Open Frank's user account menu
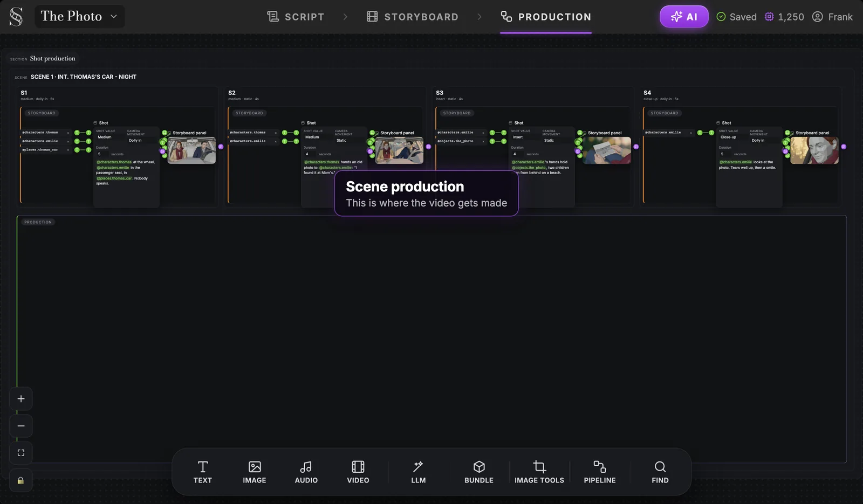863x504 pixels. tap(832, 17)
